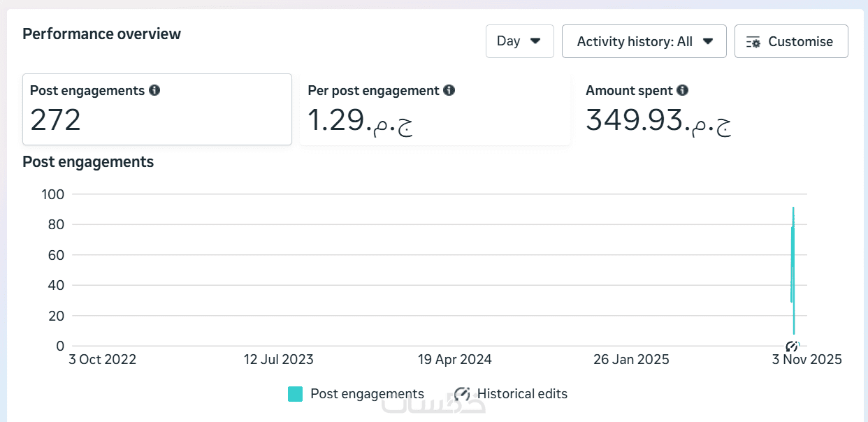Click the info icon beside Post engagements
Viewport: 868px width, 422px height.
[154, 90]
